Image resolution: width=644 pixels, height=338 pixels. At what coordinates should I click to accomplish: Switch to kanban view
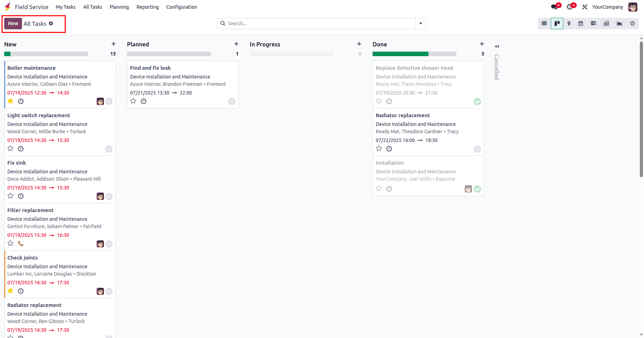pyautogui.click(x=557, y=23)
